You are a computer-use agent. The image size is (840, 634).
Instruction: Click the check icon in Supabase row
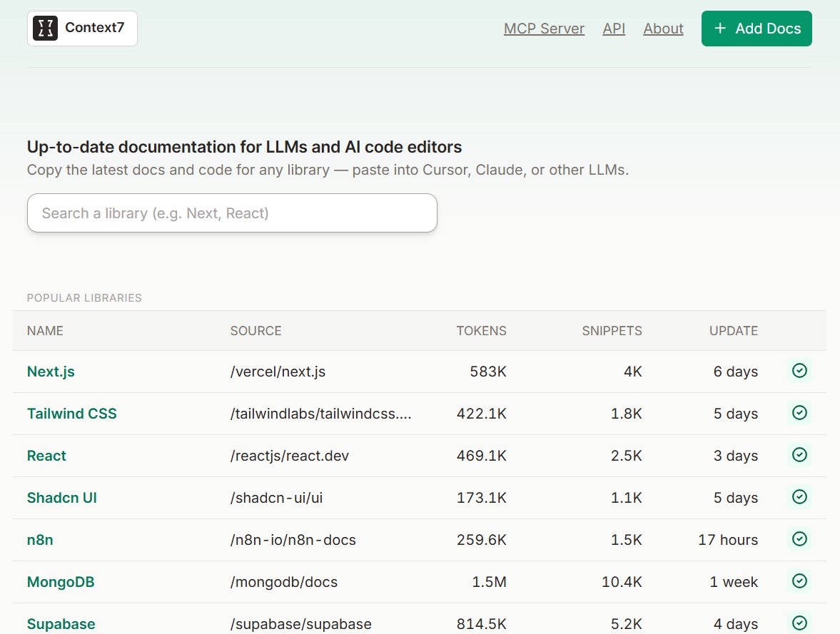tap(799, 623)
